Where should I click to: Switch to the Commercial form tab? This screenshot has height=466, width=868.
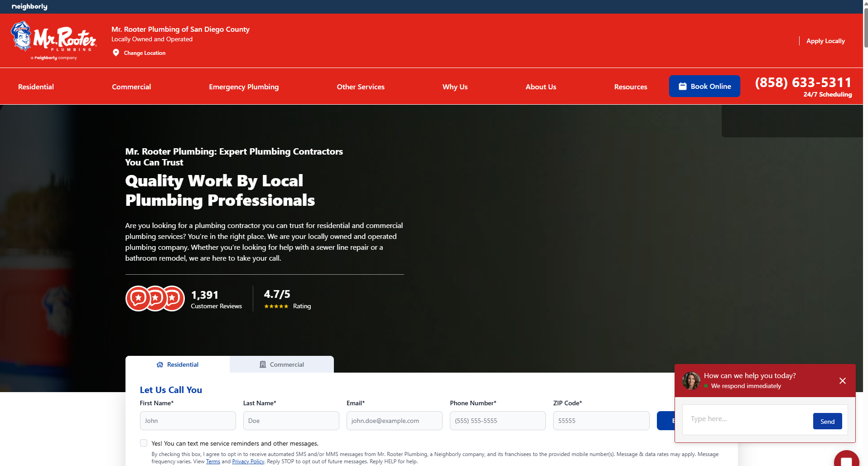pos(281,364)
